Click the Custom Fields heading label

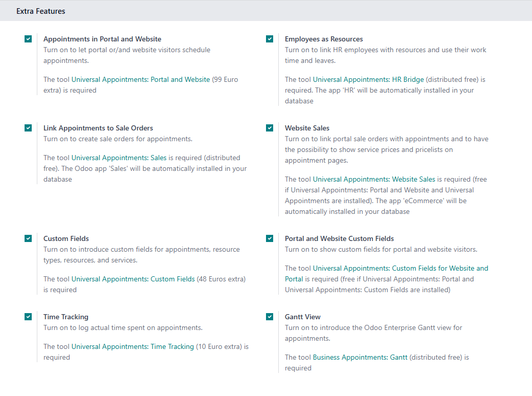[66, 238]
